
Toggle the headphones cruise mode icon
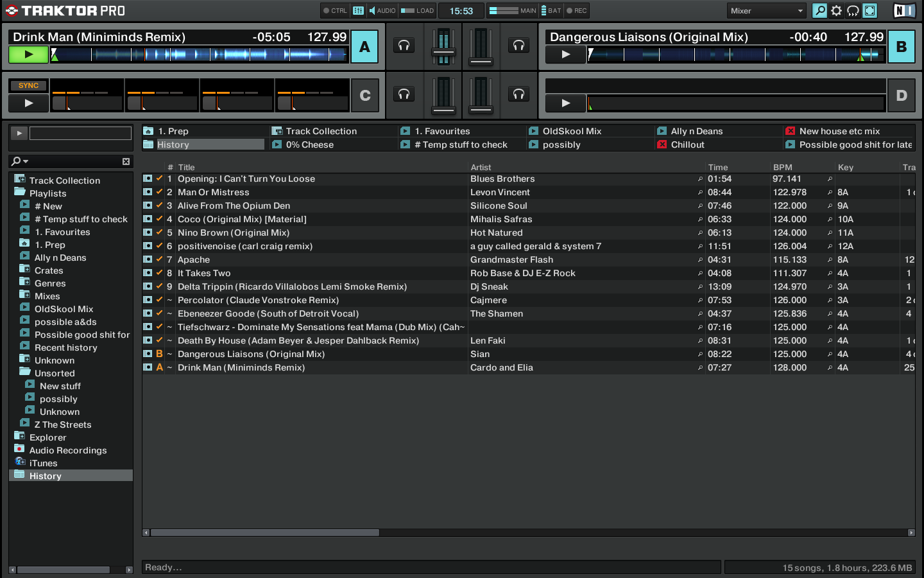(853, 10)
